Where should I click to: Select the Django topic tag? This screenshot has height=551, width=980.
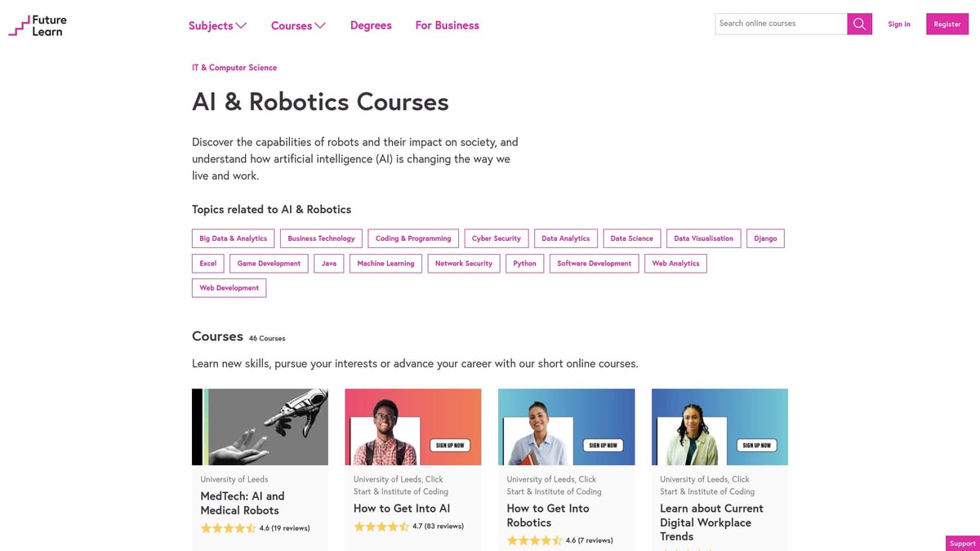tap(765, 238)
